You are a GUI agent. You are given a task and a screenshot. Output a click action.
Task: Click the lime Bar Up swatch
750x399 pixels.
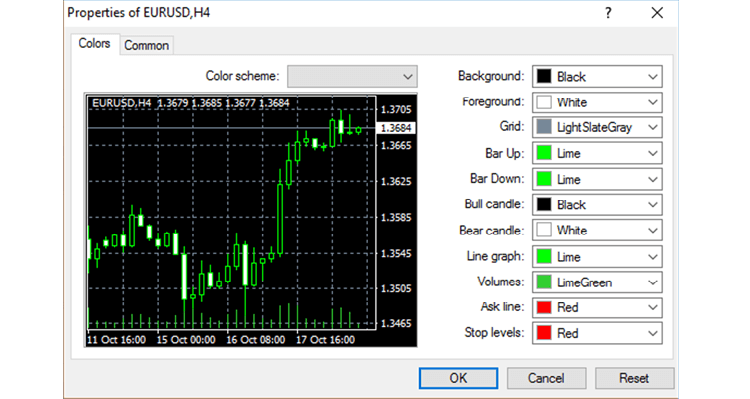(544, 153)
